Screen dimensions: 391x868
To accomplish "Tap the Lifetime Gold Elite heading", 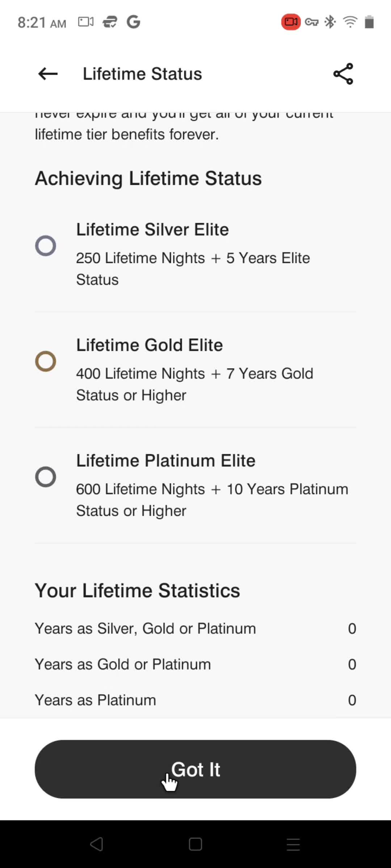I will 150,345.
